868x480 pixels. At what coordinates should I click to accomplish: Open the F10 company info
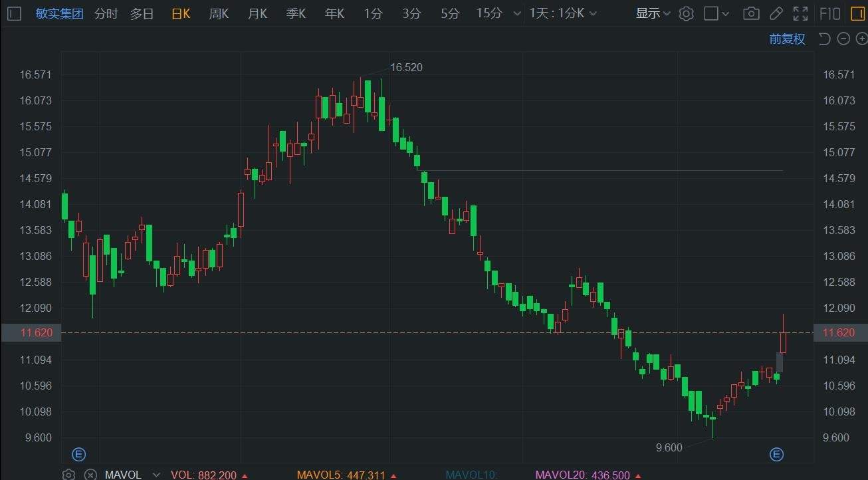pos(830,13)
